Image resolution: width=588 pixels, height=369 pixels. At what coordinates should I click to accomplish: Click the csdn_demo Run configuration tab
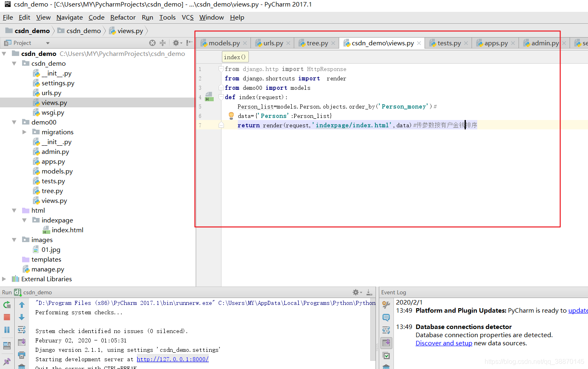pos(33,292)
